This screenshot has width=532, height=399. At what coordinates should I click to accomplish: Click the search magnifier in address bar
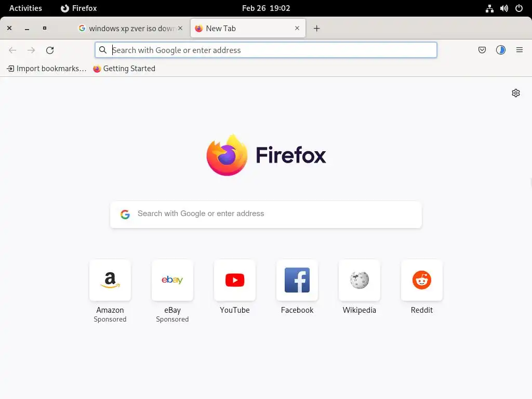click(102, 50)
